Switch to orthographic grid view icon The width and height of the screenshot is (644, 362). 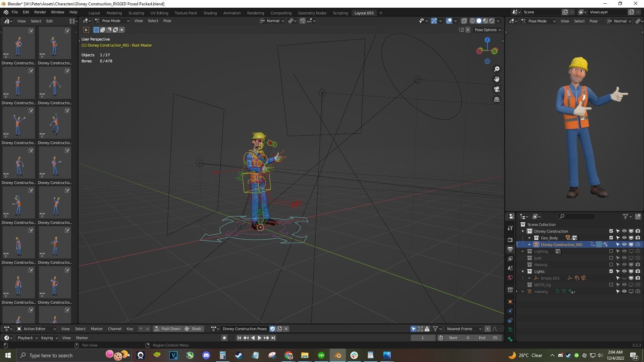coord(496,100)
